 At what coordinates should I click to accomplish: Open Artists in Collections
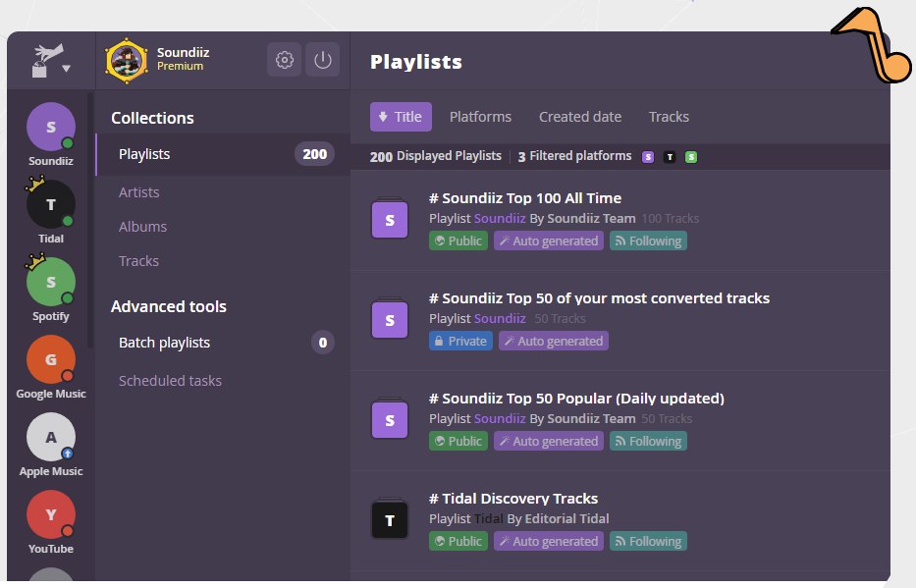point(139,192)
